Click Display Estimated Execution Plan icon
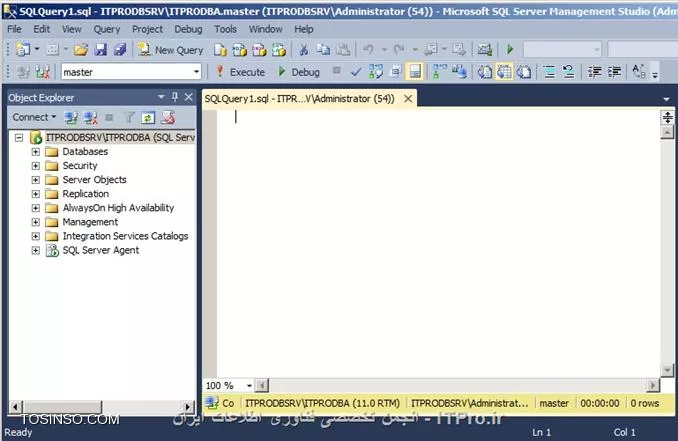 (376, 72)
